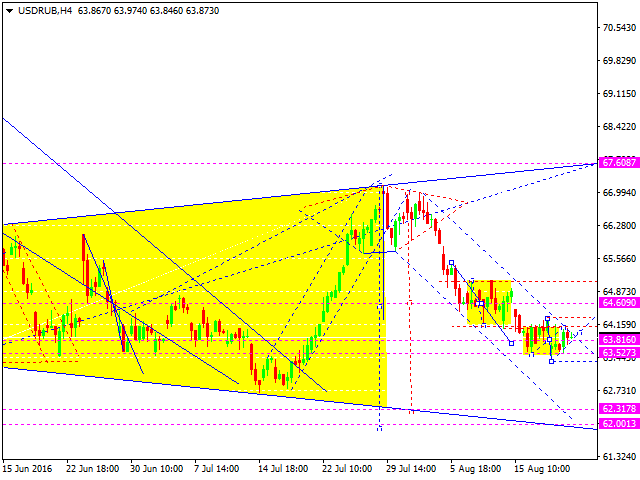640x480 pixels.
Task: Select the 15 Aug 10:00 time axis label
Action: [x=542, y=469]
